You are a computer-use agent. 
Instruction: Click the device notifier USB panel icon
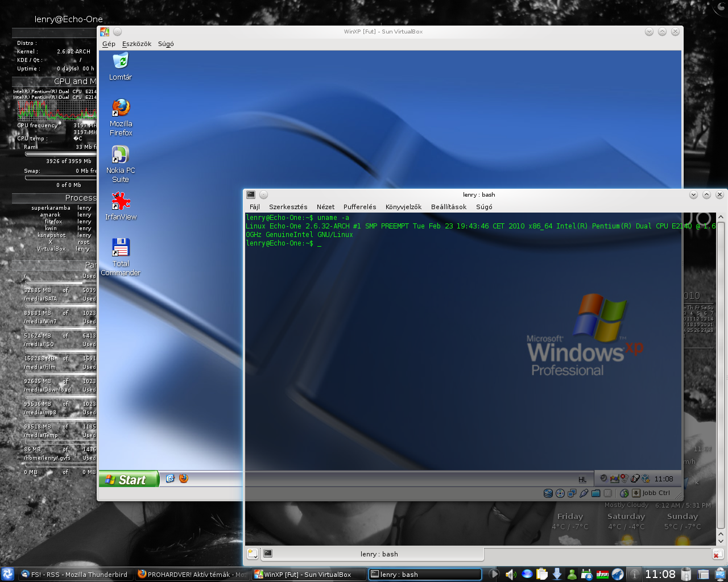720,575
